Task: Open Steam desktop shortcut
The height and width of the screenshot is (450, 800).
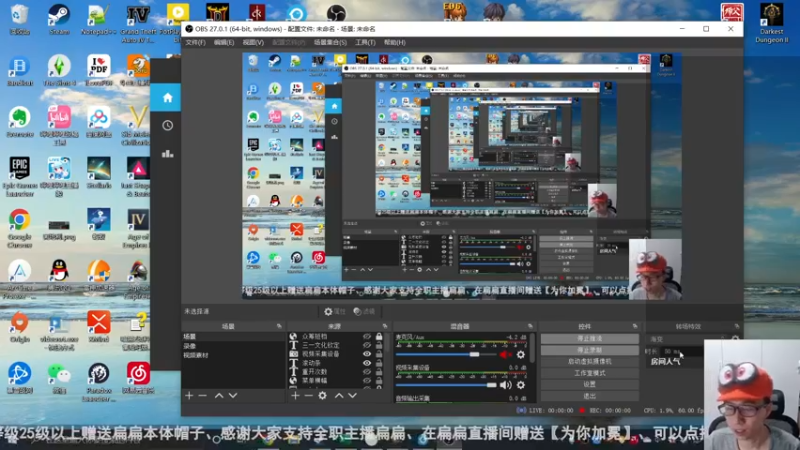Action: click(x=59, y=20)
